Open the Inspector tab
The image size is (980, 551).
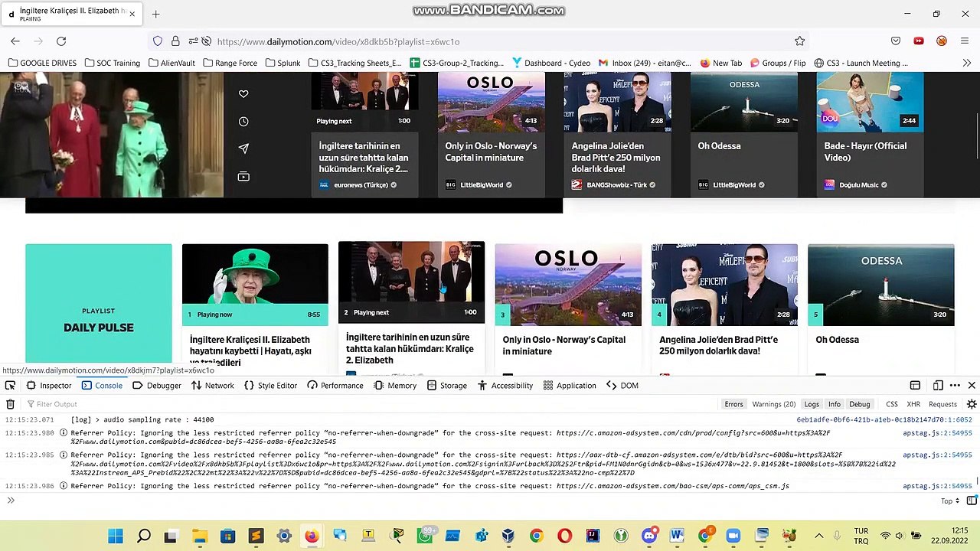coord(49,386)
